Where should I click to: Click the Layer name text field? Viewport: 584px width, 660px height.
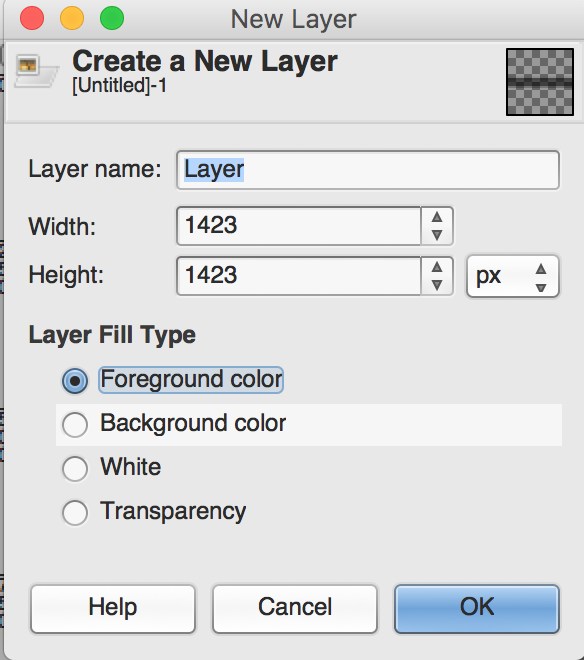[x=368, y=170]
